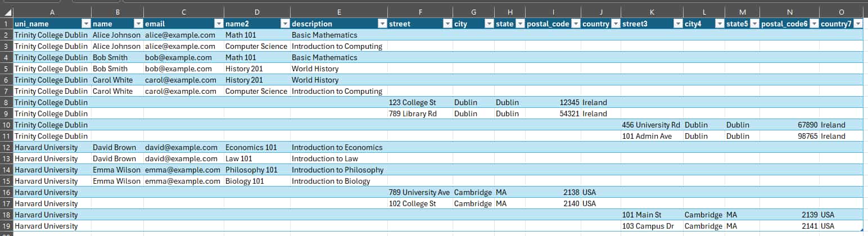Select column K header
Screen dimensions: 868x236
coord(652,12)
